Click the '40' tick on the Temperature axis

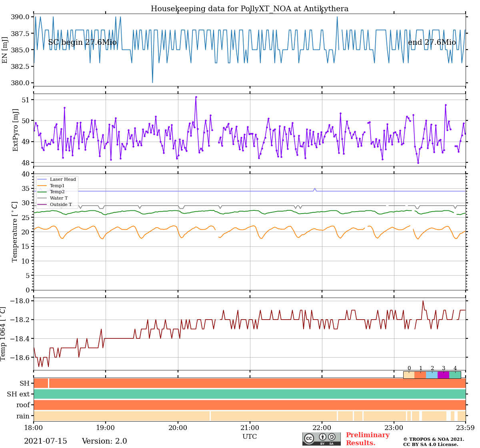26,174
